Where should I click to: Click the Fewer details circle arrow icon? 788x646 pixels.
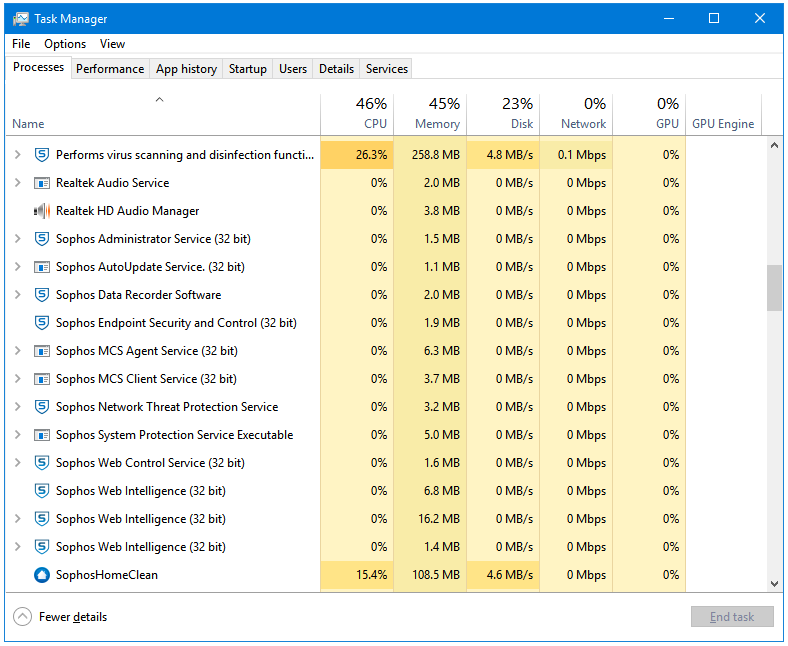(22, 617)
